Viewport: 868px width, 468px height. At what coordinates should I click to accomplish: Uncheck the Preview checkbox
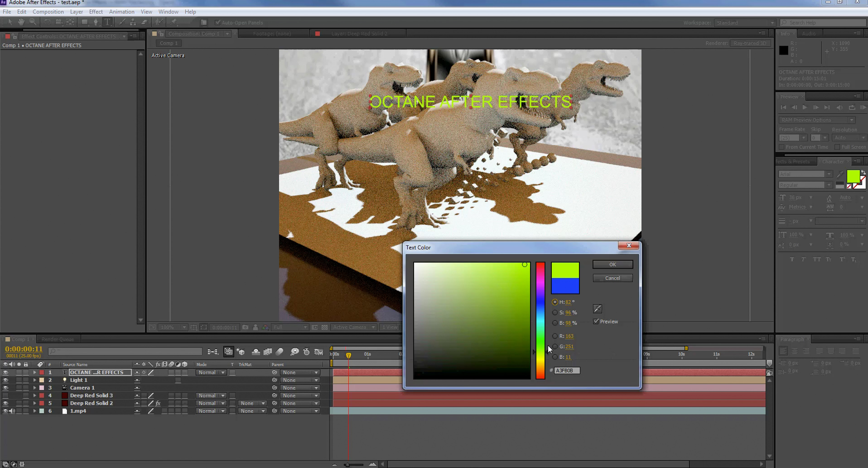coord(596,322)
